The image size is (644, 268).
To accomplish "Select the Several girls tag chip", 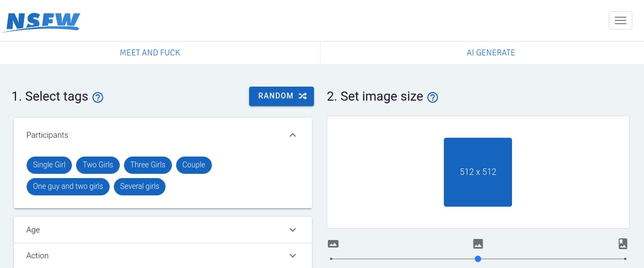I will pyautogui.click(x=140, y=187).
